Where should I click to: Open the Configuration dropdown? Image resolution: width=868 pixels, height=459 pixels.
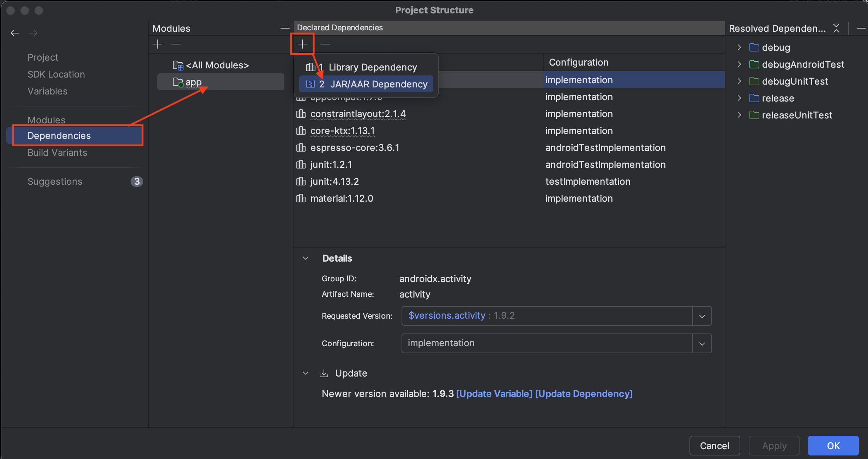702,343
